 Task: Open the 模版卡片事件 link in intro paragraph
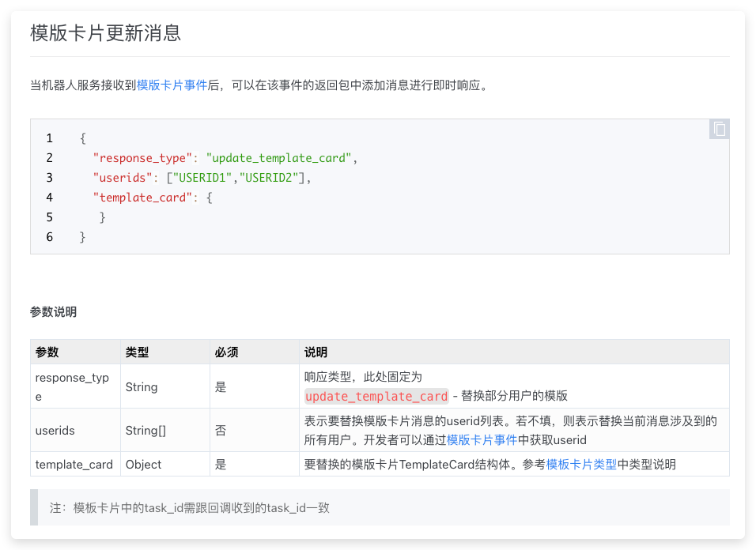172,85
